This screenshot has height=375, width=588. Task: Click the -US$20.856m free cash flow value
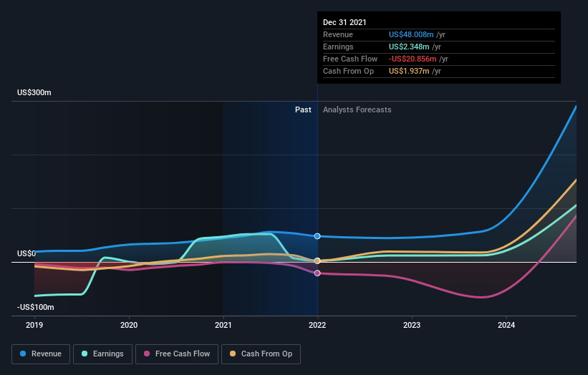pyautogui.click(x=413, y=59)
